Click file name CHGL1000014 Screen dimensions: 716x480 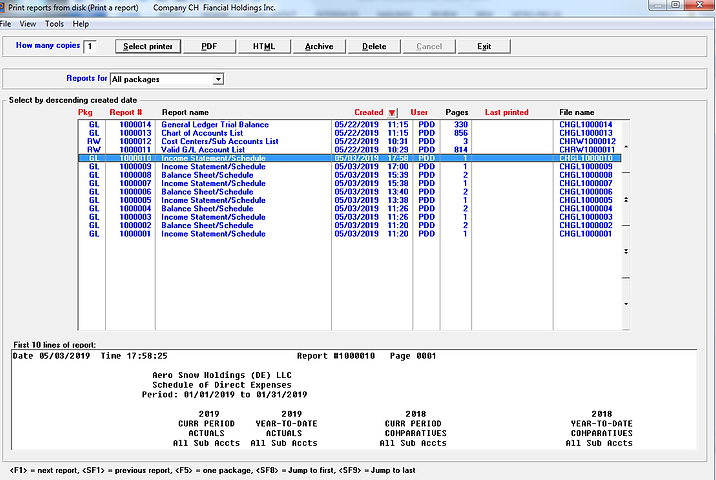[585, 125]
